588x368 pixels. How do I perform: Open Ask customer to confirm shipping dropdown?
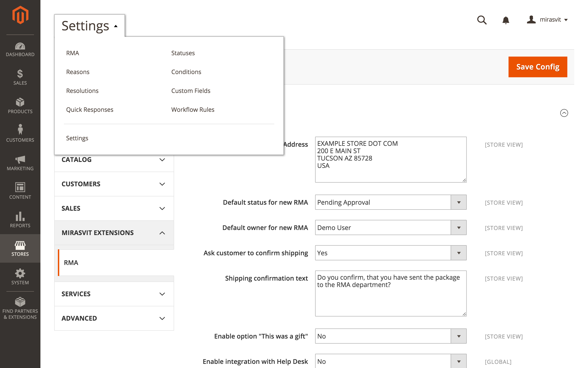391,253
